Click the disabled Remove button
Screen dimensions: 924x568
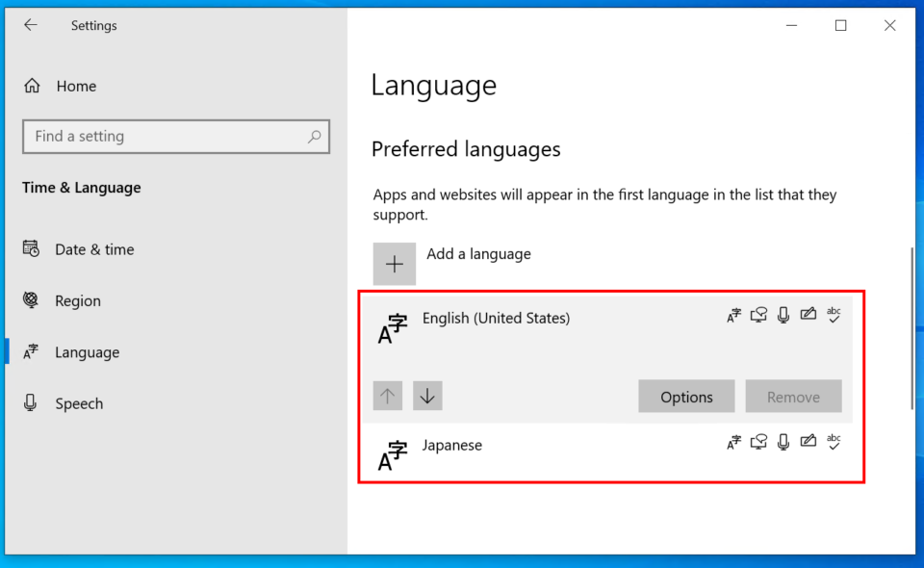click(793, 396)
